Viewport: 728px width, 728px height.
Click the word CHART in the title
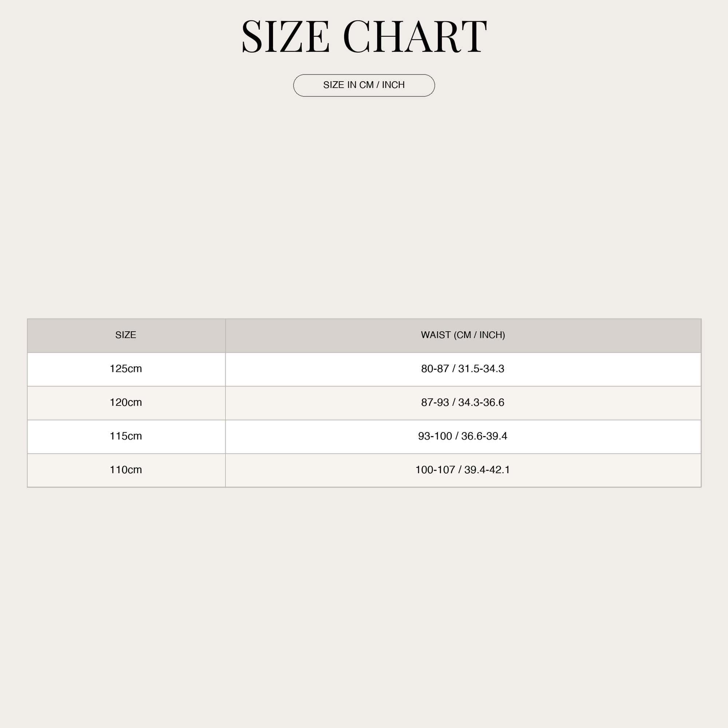pyautogui.click(x=415, y=36)
